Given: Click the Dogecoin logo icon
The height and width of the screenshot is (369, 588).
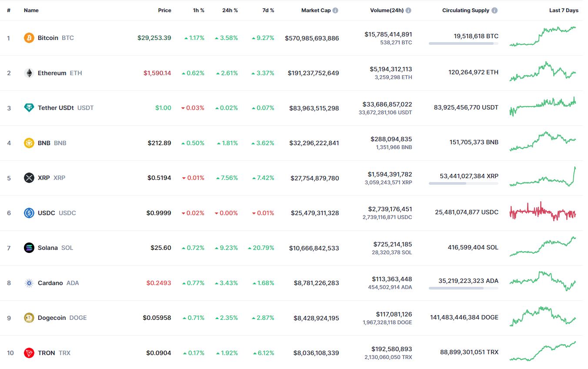Looking at the screenshot, I should point(29,318).
